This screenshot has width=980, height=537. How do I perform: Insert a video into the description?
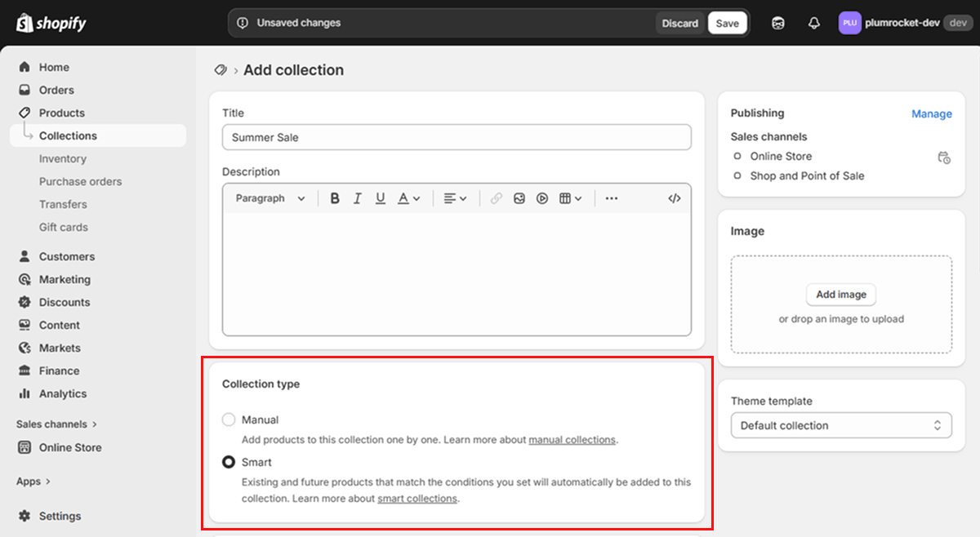[542, 198]
